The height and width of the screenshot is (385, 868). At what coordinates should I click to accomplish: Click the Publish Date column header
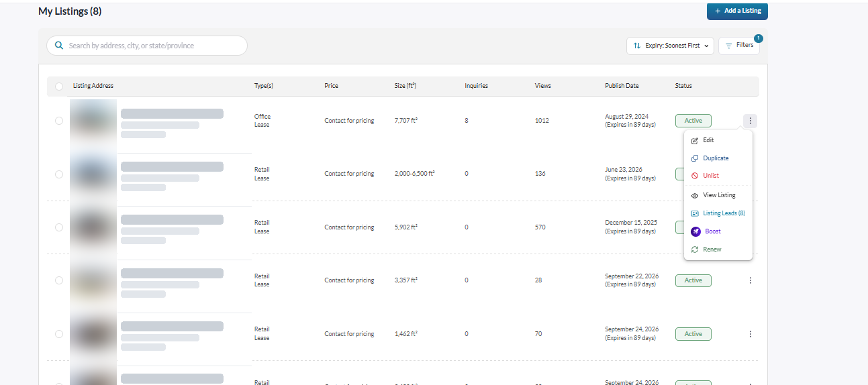622,86
